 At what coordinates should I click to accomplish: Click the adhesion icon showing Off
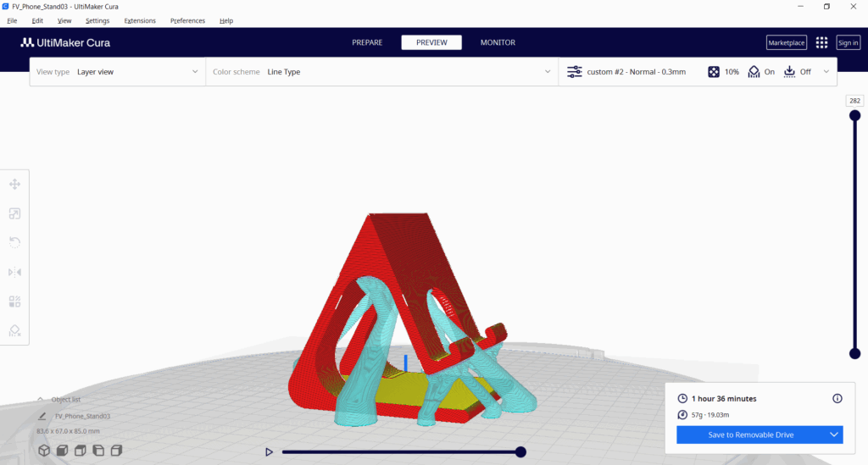coord(789,72)
